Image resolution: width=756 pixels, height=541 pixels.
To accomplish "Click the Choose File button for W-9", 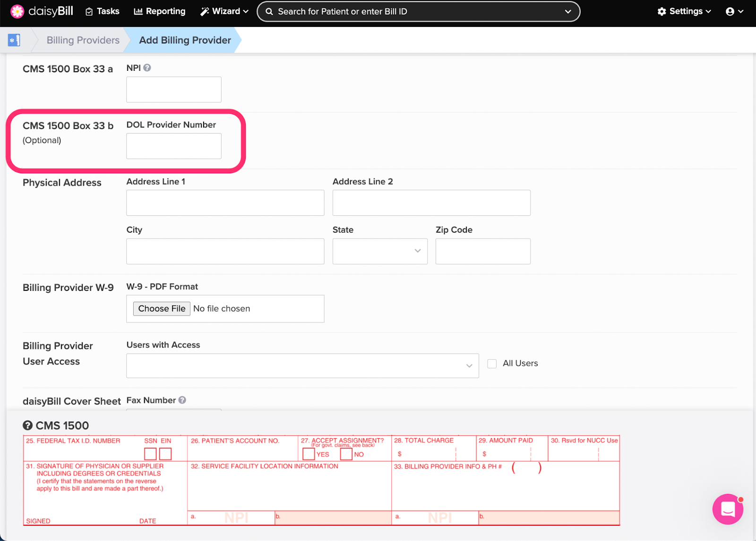I will (162, 308).
